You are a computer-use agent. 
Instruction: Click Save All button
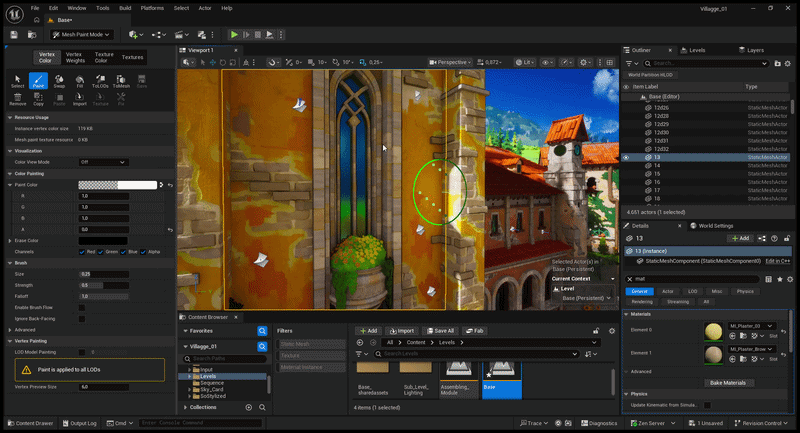click(440, 330)
